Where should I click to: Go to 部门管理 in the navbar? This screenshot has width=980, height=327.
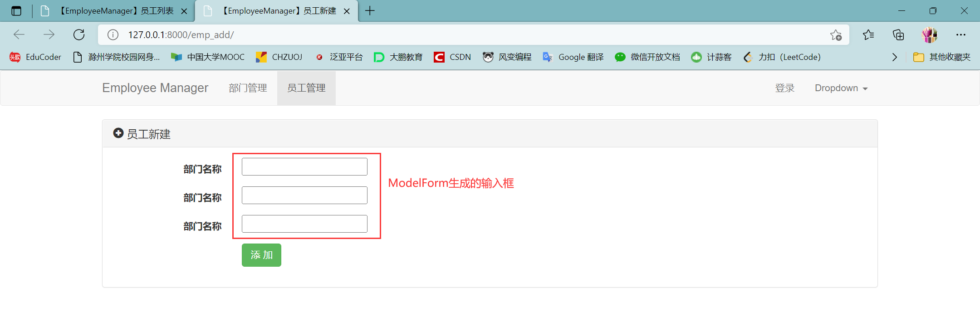tap(248, 88)
